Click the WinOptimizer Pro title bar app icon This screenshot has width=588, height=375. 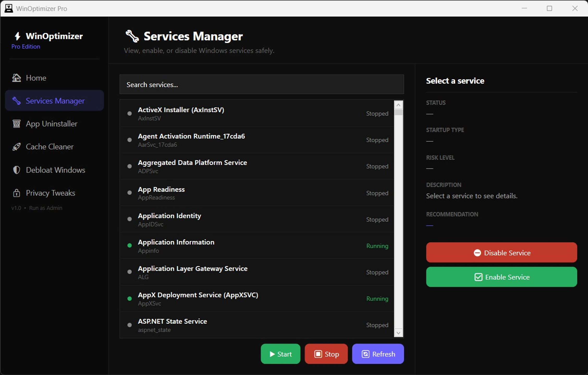[x=9, y=8]
